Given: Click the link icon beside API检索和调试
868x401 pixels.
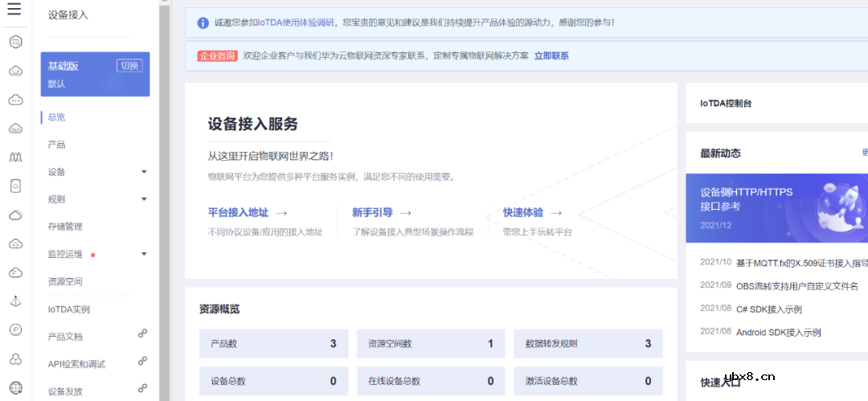Looking at the screenshot, I should pyautogui.click(x=143, y=361).
